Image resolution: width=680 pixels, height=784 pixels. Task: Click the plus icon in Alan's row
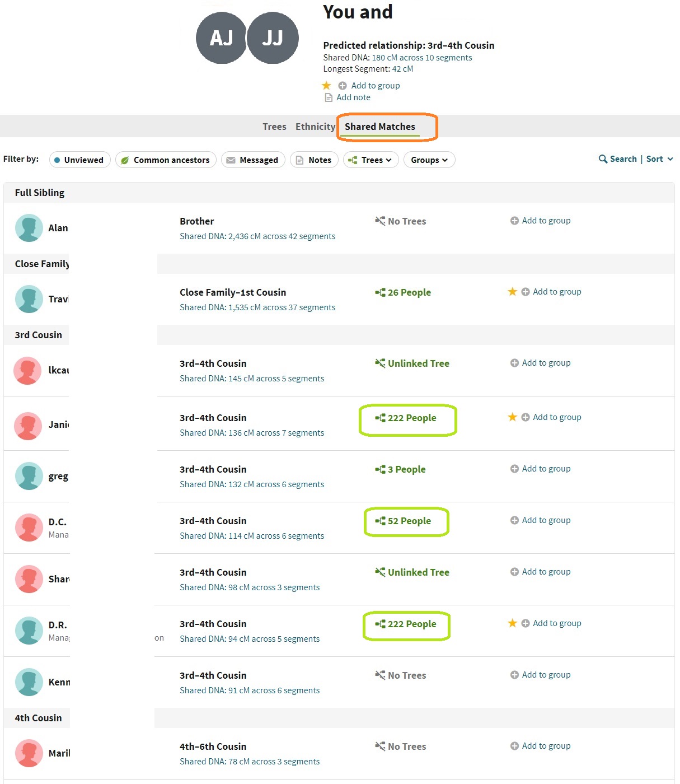pyautogui.click(x=514, y=221)
